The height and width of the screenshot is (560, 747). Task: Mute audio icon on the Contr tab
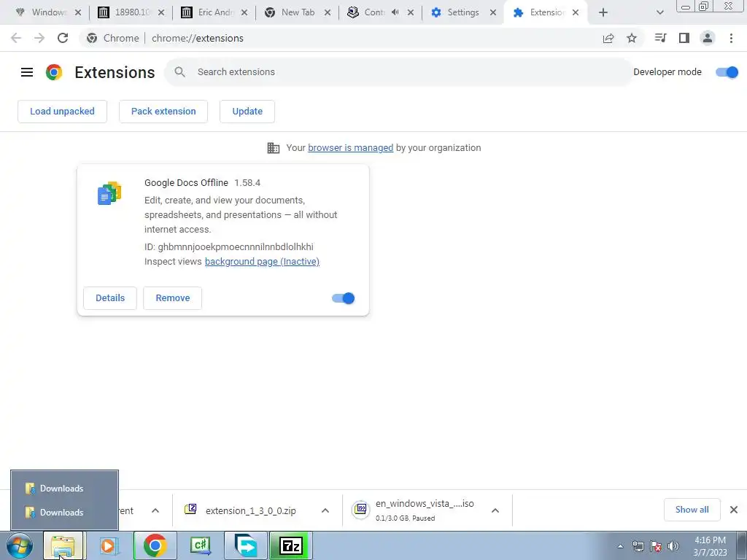[x=395, y=12]
